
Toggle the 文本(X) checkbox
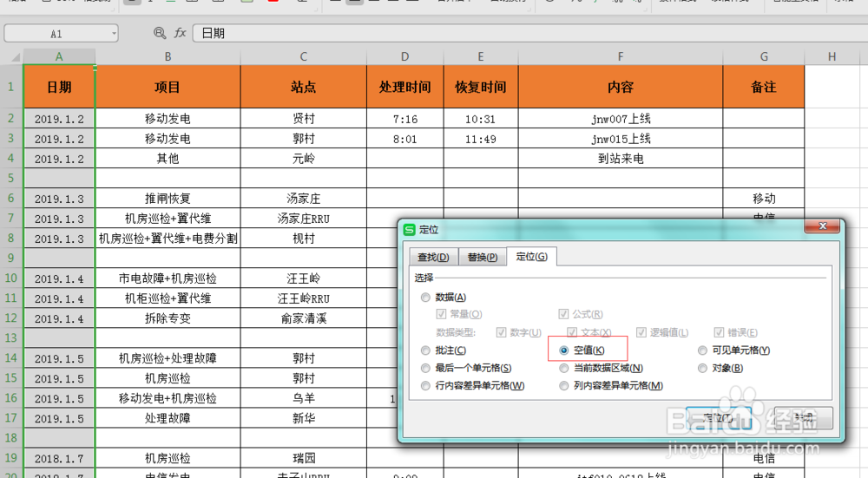pos(572,332)
